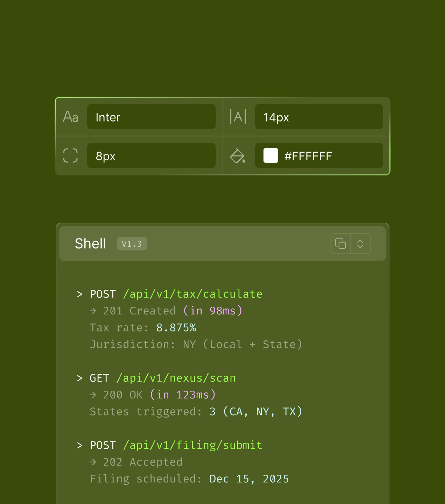This screenshot has height=504, width=445.
Task: Click the corner radius icon
Action: click(70, 156)
